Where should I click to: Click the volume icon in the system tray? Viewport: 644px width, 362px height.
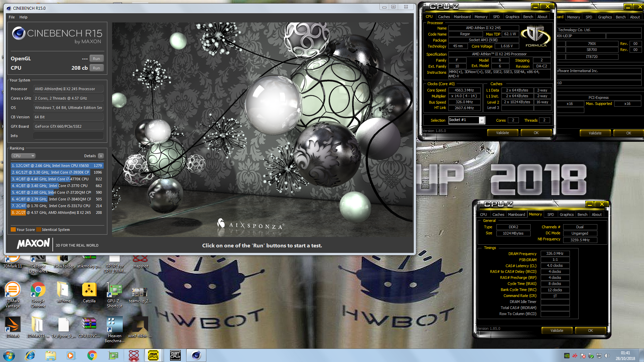(x=607, y=356)
